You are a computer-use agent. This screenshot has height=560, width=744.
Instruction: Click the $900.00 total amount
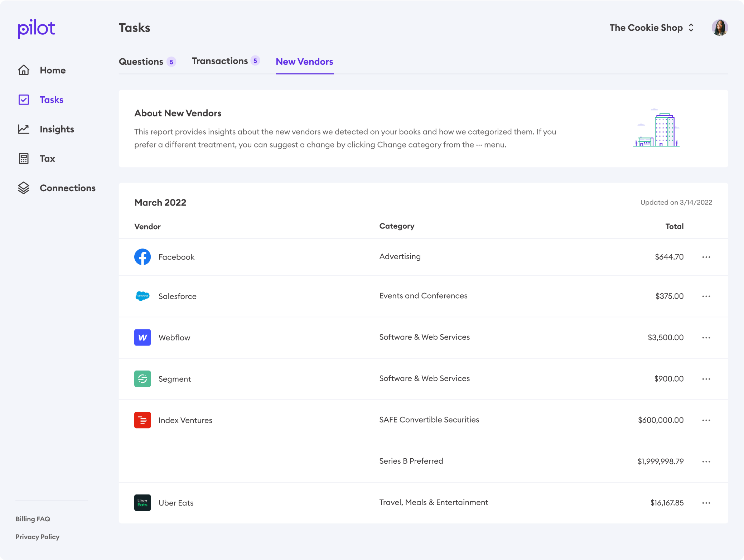coord(669,378)
